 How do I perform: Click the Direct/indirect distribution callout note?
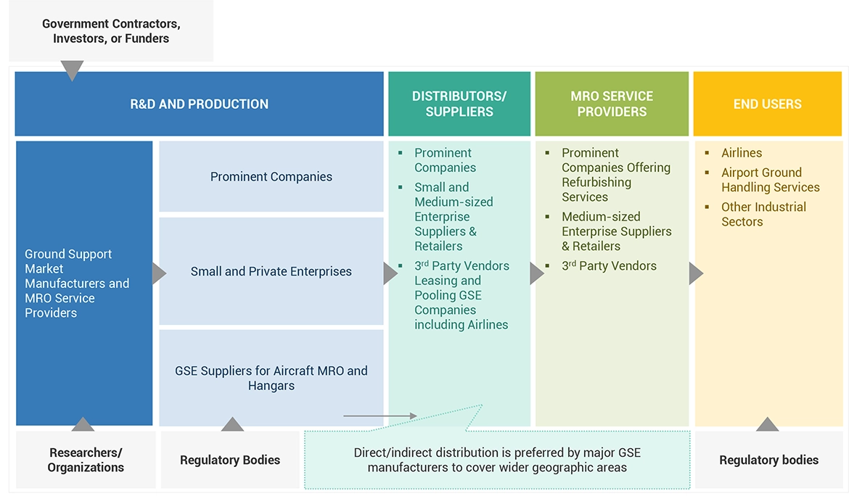497,460
